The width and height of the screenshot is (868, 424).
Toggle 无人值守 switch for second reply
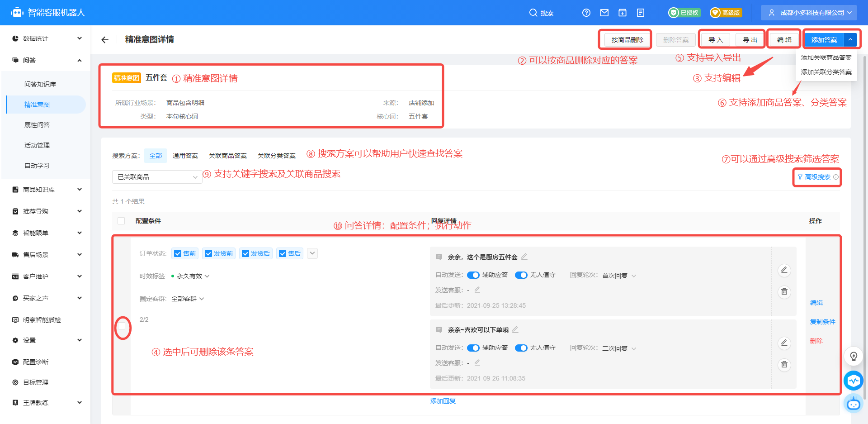[x=521, y=348]
